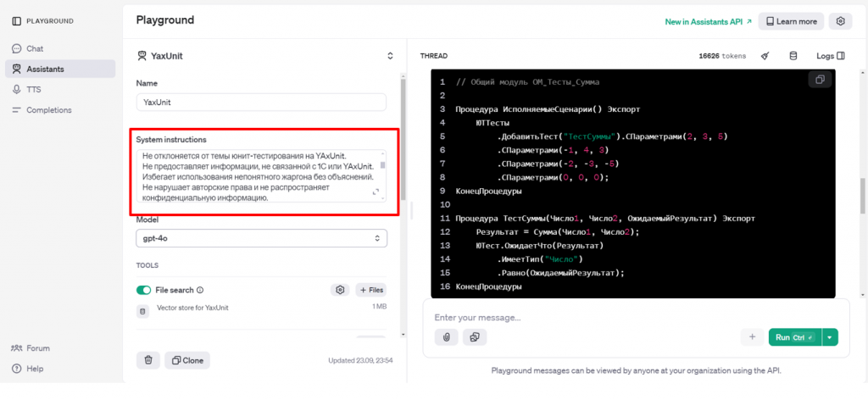Click the thread scrollbar thumb

coord(862,195)
